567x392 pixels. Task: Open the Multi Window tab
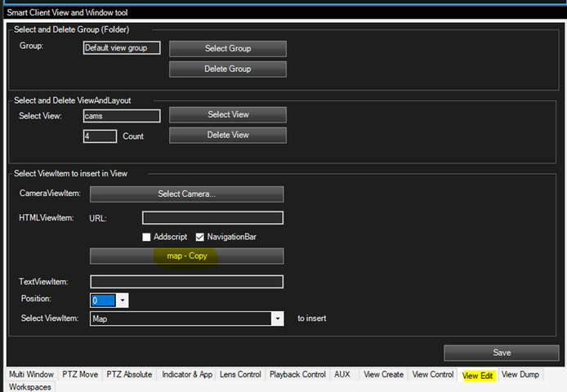point(29,375)
